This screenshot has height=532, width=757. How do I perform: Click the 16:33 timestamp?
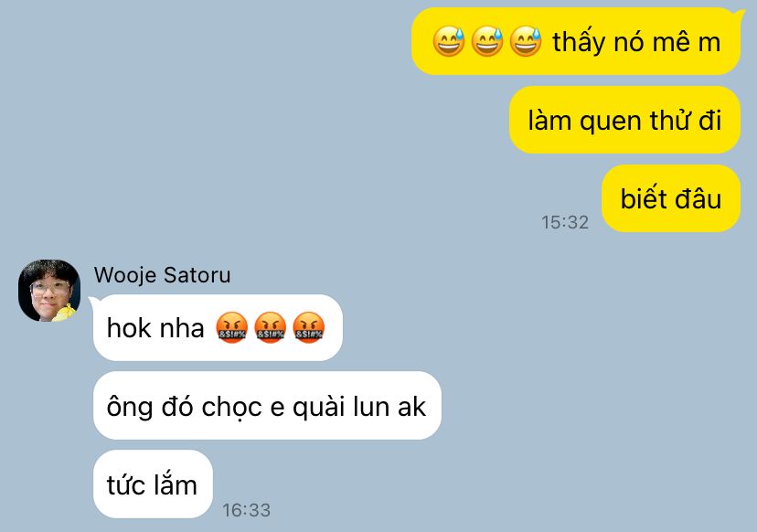point(246,510)
